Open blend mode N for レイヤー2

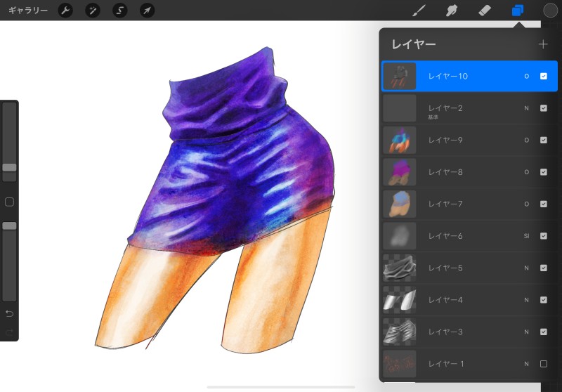[x=526, y=108]
